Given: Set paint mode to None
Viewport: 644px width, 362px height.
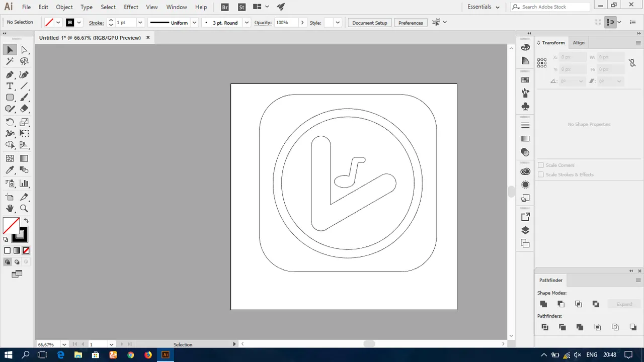Looking at the screenshot, I should coord(26,250).
